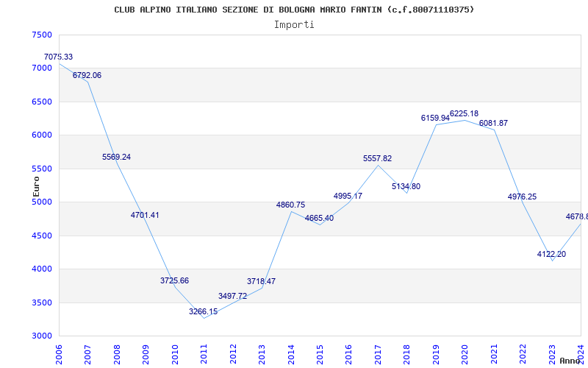Screen dimensions: 588x368
Task: Click the x-axis year 2021
Action: tap(494, 354)
